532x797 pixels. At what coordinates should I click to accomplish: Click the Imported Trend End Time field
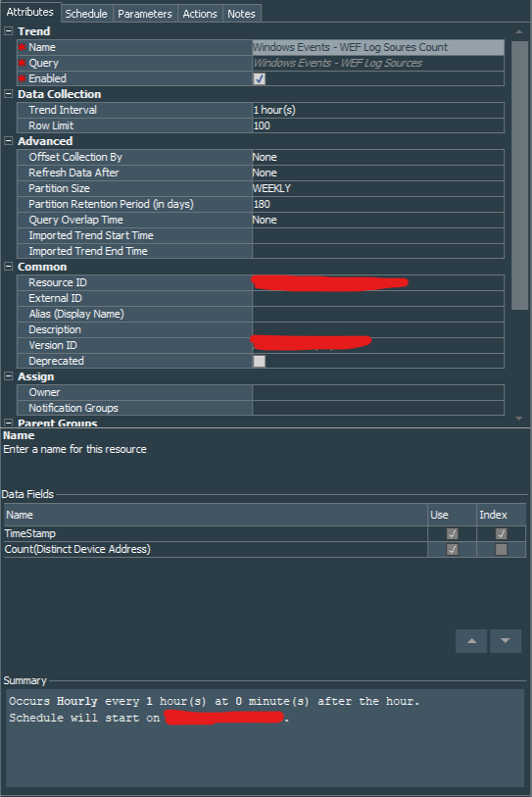tap(378, 251)
